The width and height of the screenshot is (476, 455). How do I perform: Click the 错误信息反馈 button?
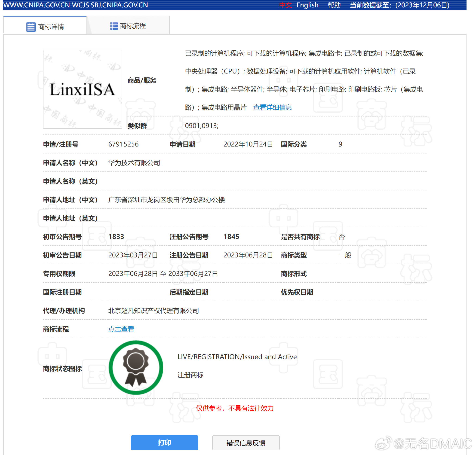click(x=246, y=443)
